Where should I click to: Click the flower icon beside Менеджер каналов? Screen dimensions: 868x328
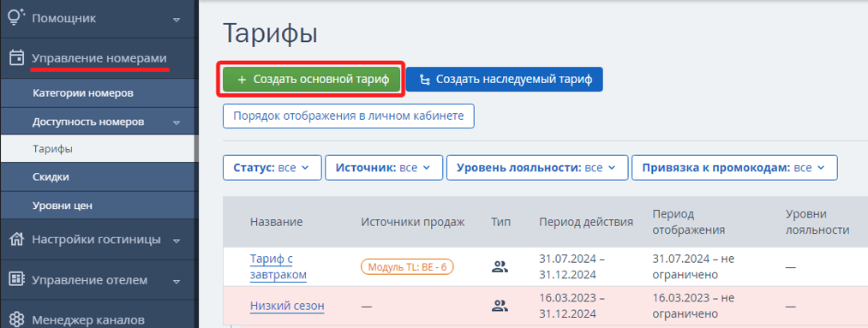pyautogui.click(x=17, y=319)
